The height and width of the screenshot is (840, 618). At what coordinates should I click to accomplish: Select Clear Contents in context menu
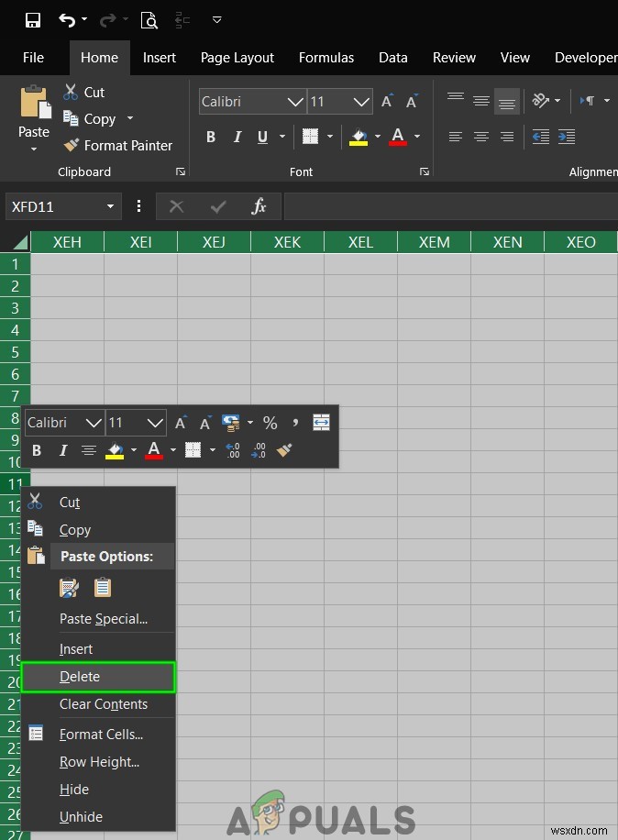pos(98,704)
